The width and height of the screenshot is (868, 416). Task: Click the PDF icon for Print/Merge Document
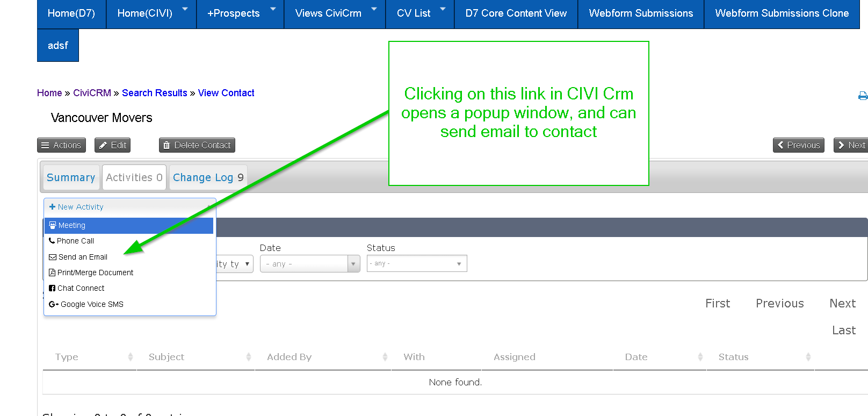pos(52,272)
